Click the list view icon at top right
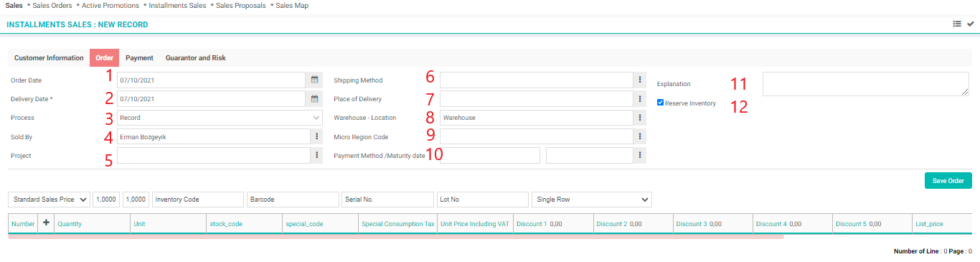Image resolution: width=980 pixels, height=262 pixels. pyautogui.click(x=957, y=24)
